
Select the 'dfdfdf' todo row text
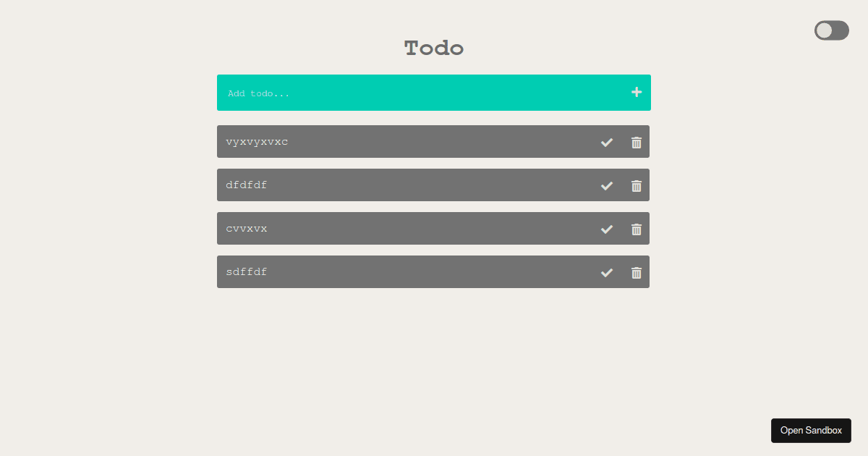(247, 185)
